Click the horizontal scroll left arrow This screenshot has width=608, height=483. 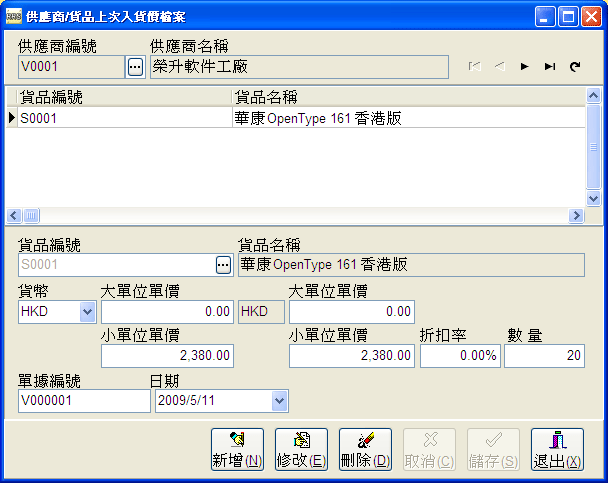14,216
